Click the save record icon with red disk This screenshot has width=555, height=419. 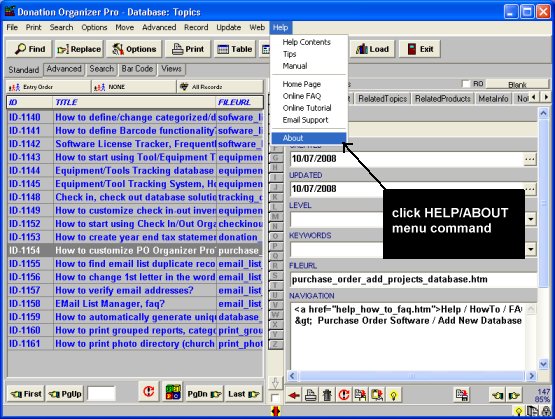tap(462, 395)
